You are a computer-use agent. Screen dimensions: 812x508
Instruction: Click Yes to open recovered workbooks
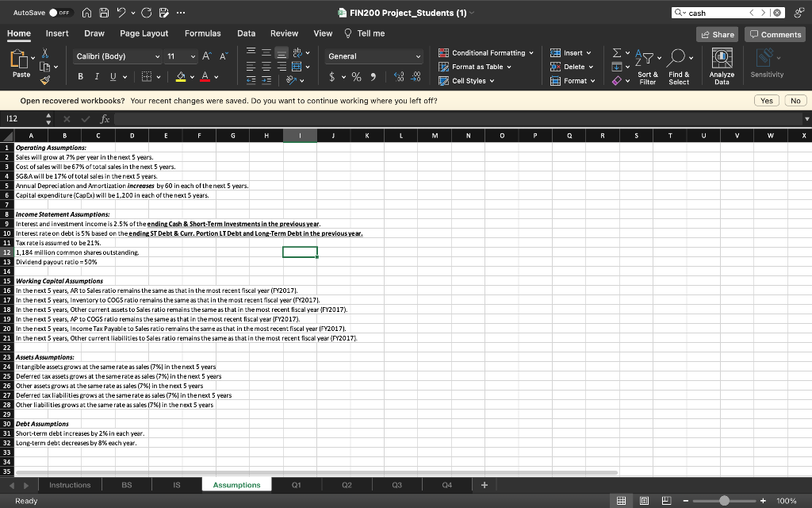[x=766, y=101]
